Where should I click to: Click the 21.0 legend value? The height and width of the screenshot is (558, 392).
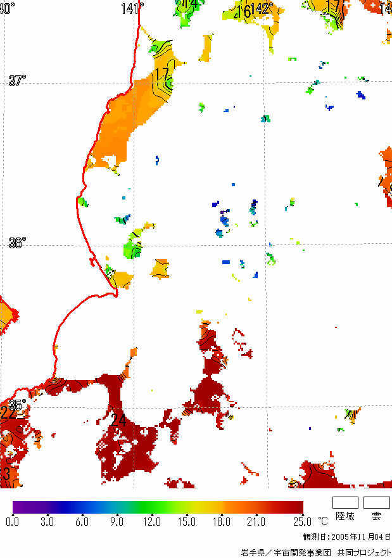(x=256, y=522)
